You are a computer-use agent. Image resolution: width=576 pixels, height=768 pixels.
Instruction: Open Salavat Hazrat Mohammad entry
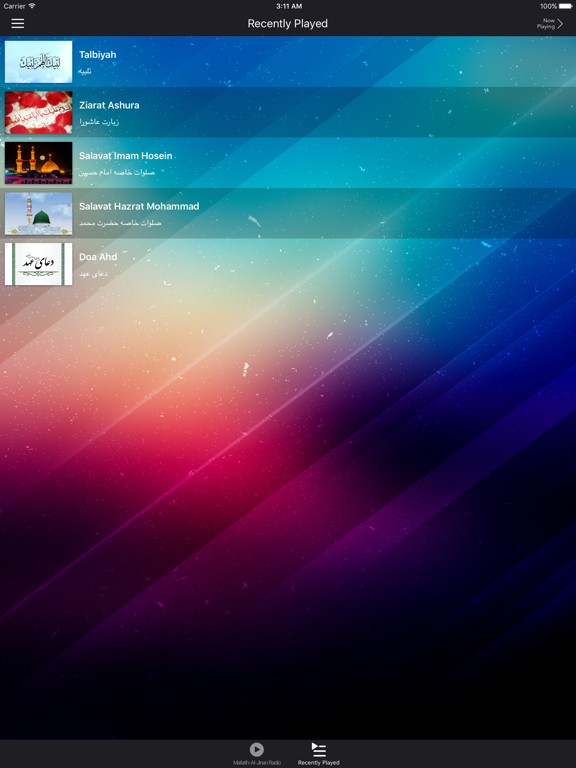coord(288,213)
